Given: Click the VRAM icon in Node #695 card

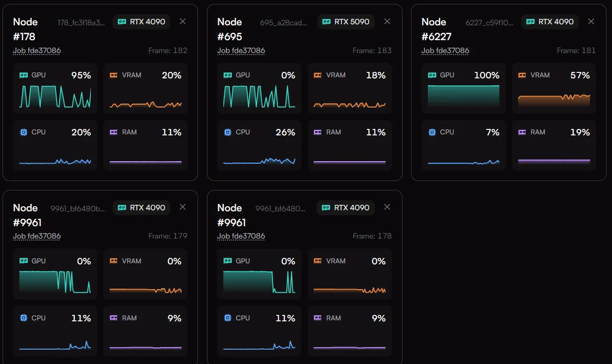Looking at the screenshot, I should 318,75.
